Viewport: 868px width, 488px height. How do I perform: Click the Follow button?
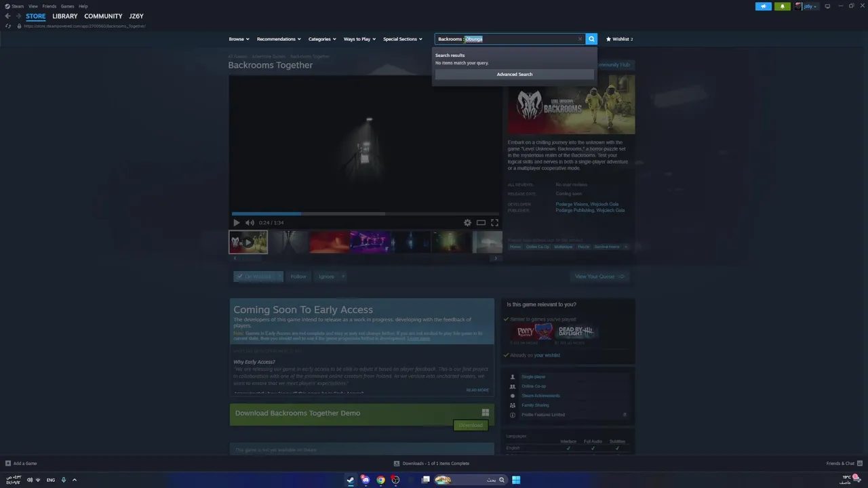click(298, 277)
